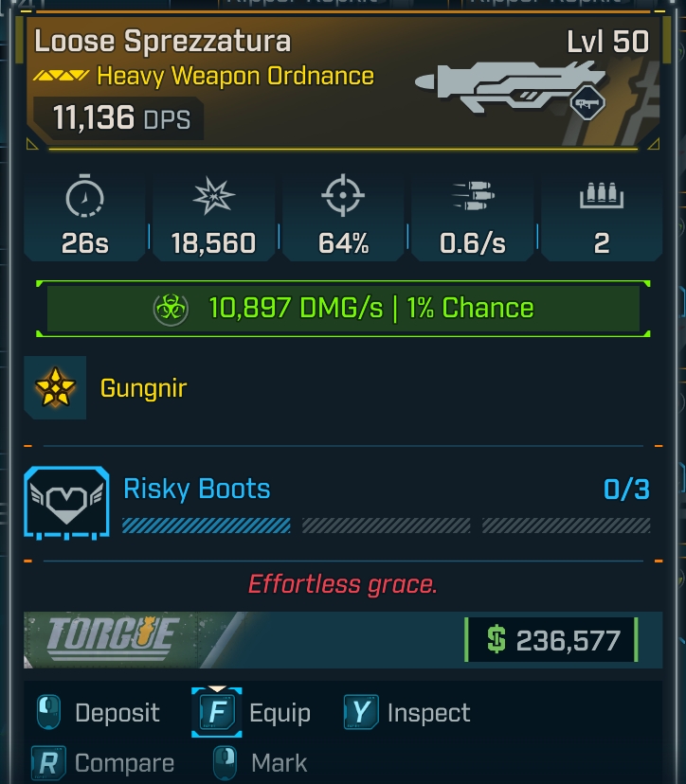The image size is (686, 784).
Task: Click the Loose Sprezzatura weapon title
Action: (x=162, y=42)
